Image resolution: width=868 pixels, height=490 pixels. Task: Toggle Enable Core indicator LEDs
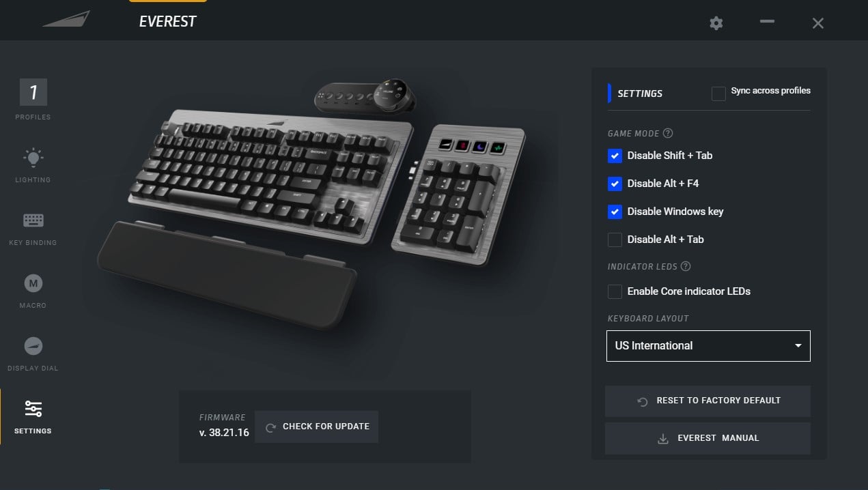click(x=615, y=291)
